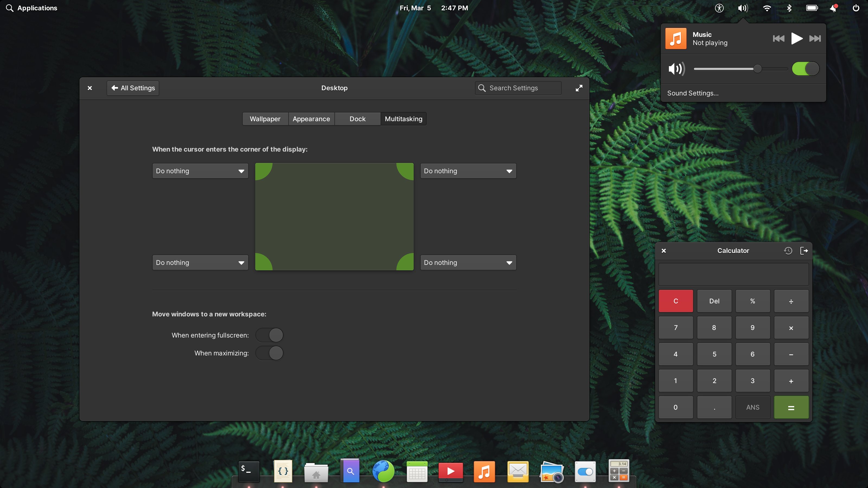Open the top-right corner action dropdown
This screenshot has width=868, height=488.
(x=468, y=171)
